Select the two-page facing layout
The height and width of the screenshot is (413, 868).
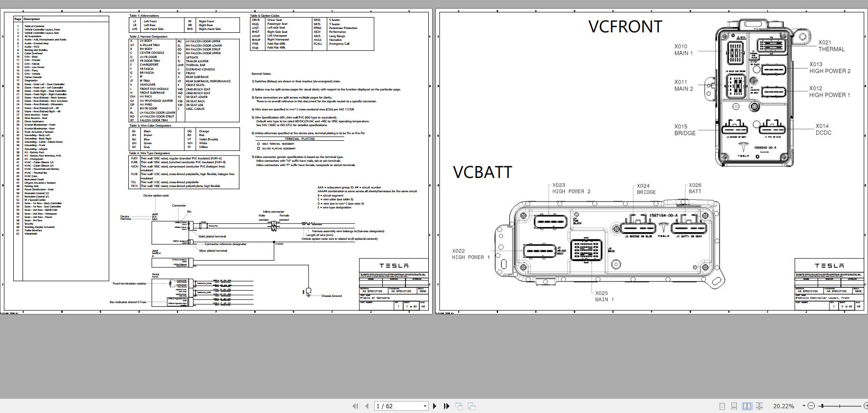(747, 406)
